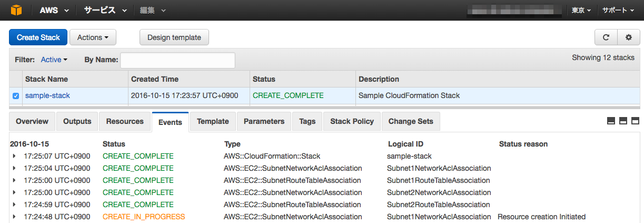The image size is (644, 223).
Task: Minimize detail pane with the smallest split icon
Action: 611,121
